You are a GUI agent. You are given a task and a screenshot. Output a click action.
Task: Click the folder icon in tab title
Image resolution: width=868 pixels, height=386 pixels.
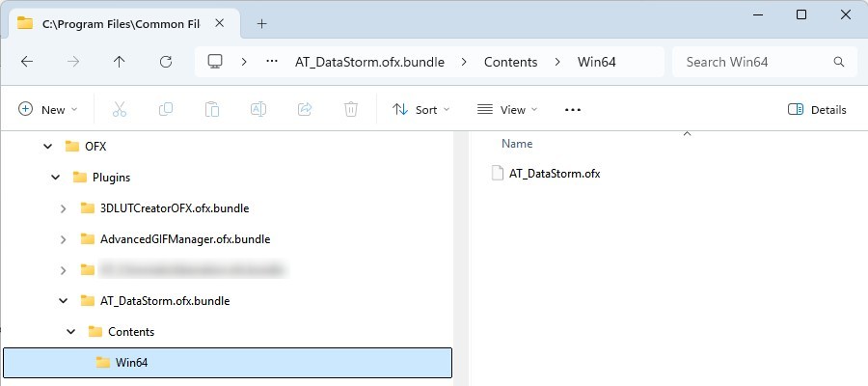click(x=25, y=24)
